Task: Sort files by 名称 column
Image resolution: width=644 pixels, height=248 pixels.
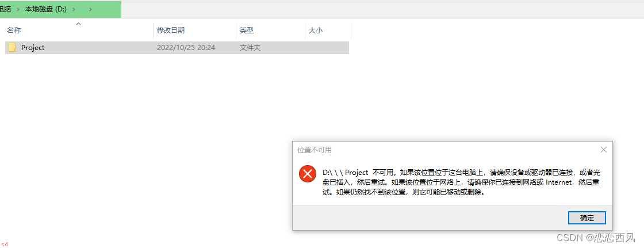Action: click(x=14, y=30)
